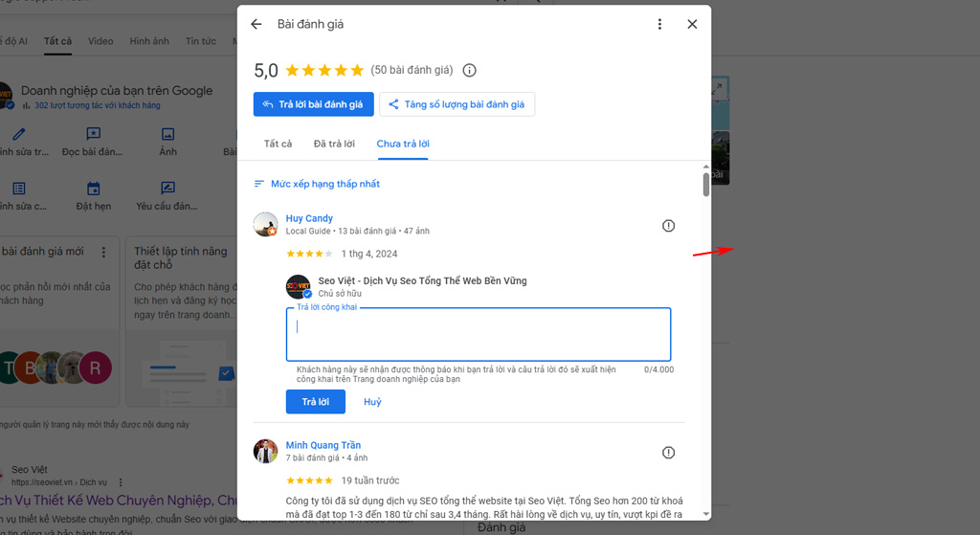
Task: Open the three-dot menu in reviews dialog
Action: coord(659,24)
